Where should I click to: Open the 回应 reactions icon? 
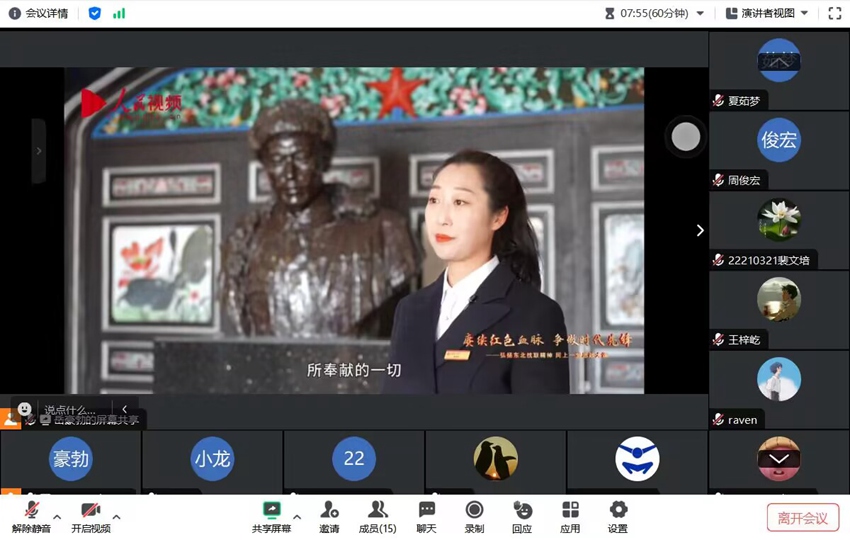[522, 516]
